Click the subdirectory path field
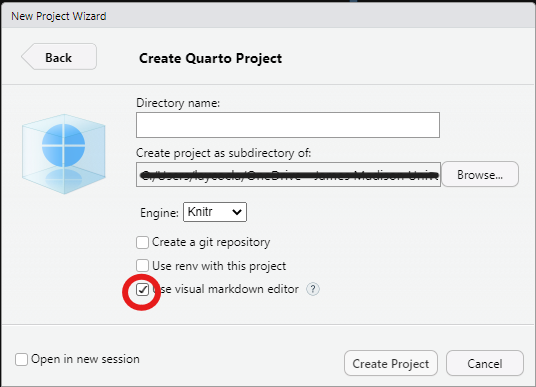 pyautogui.click(x=288, y=175)
